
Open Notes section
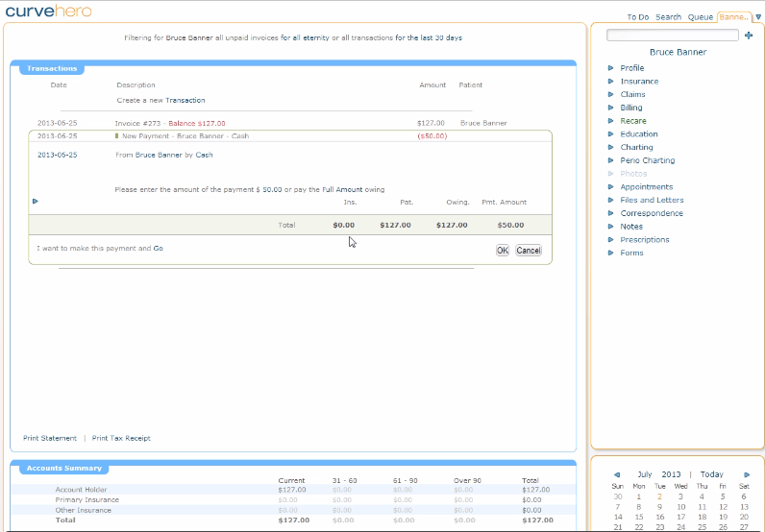[x=631, y=227]
